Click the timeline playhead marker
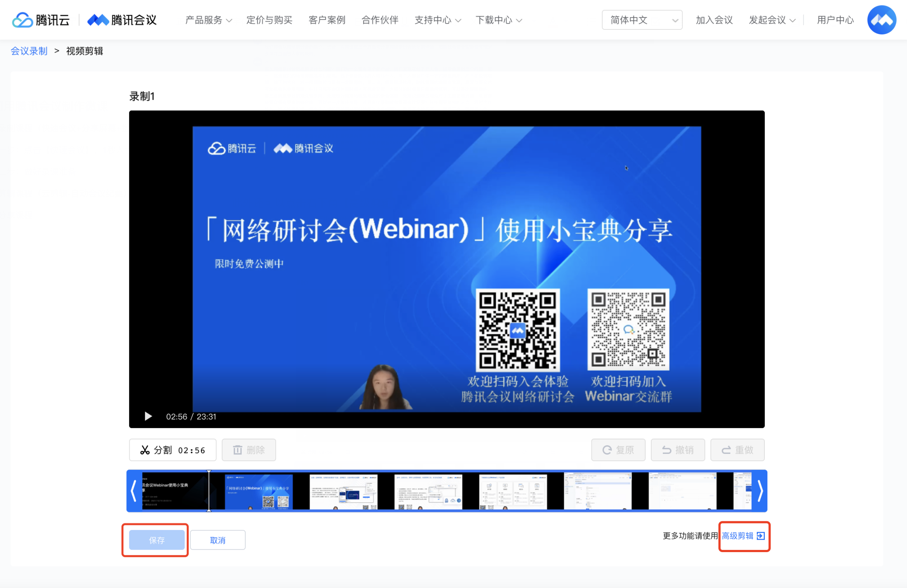The image size is (907, 588). click(209, 491)
